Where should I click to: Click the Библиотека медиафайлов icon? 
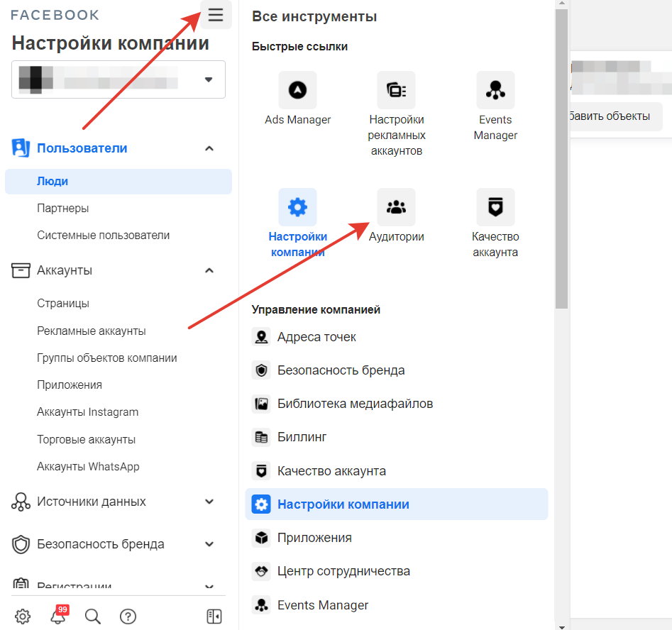(261, 404)
